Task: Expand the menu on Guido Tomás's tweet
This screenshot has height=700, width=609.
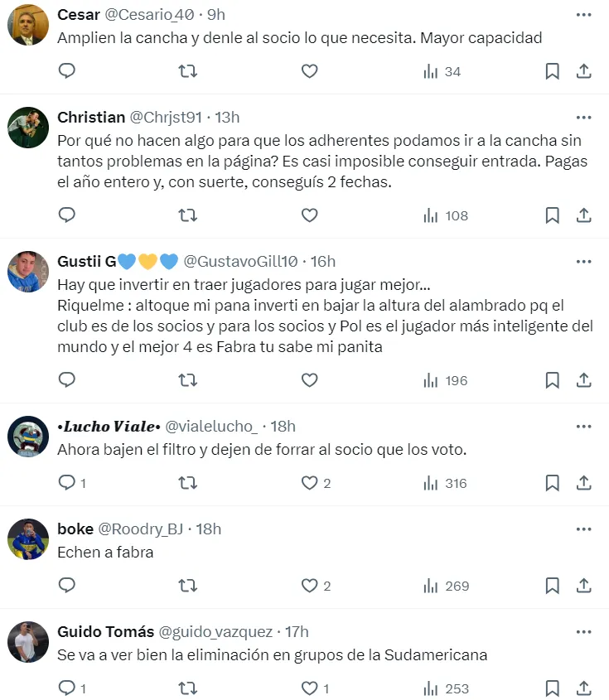Action: [583, 631]
